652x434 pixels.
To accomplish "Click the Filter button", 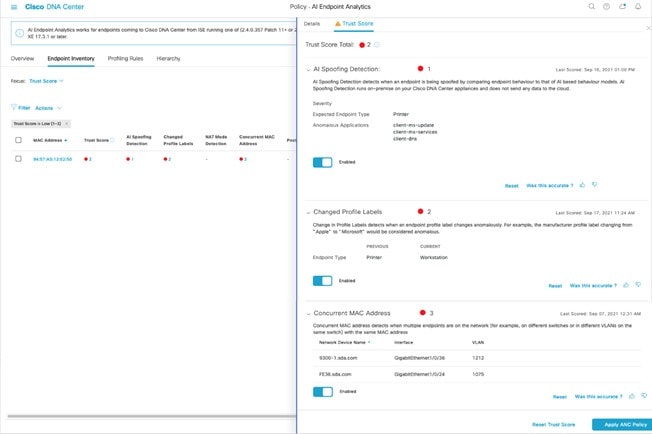I will tap(20, 108).
